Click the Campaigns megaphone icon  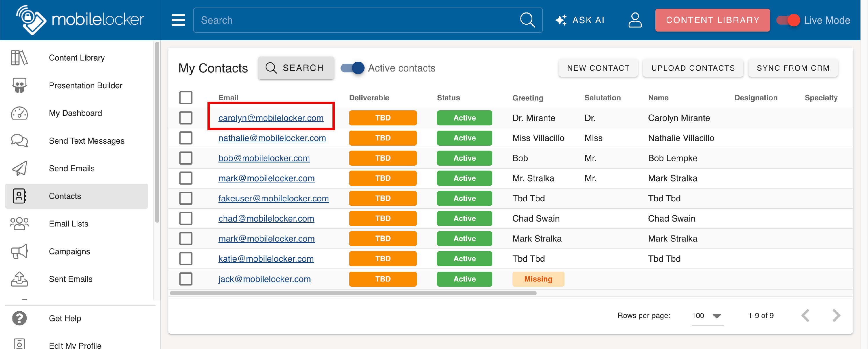click(19, 251)
